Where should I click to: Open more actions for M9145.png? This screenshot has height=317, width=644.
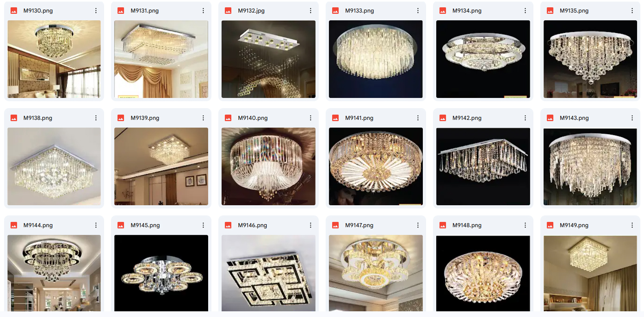tap(203, 225)
